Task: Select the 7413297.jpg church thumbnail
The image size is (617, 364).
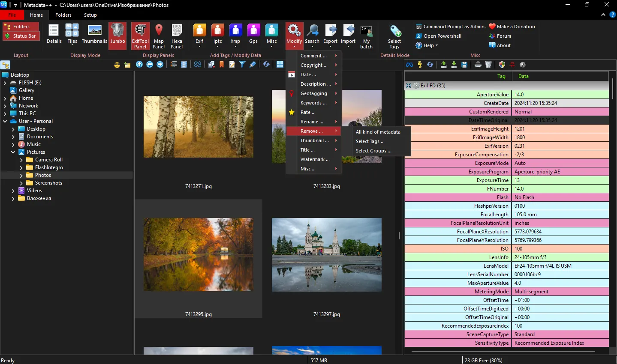Action: pos(327,255)
